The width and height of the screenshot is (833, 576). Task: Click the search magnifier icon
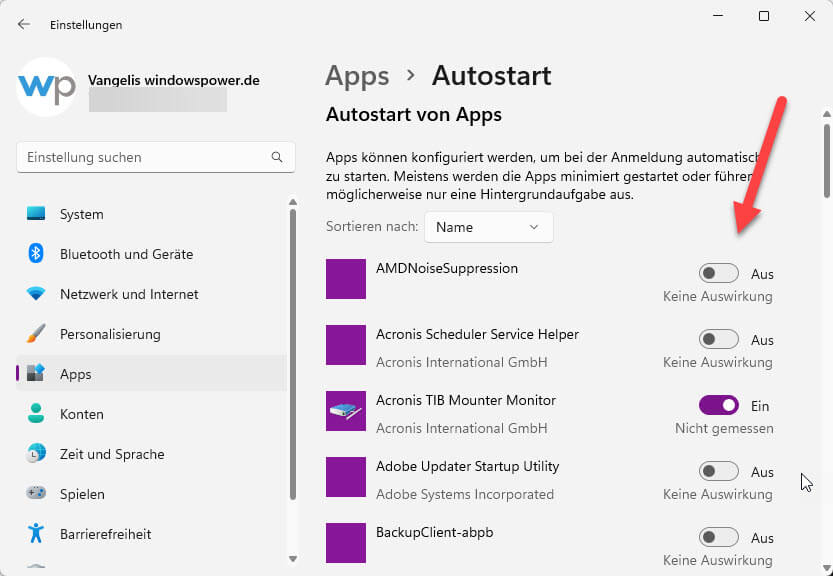pyautogui.click(x=277, y=157)
